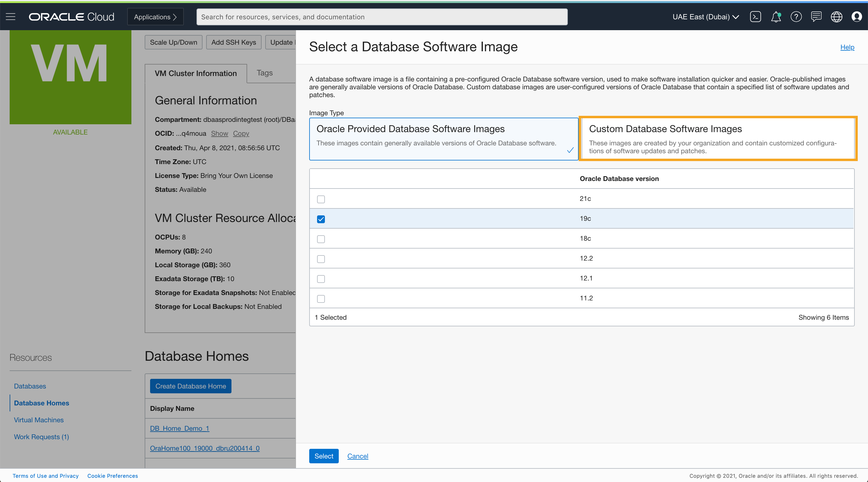Click the Cancel link

357,456
